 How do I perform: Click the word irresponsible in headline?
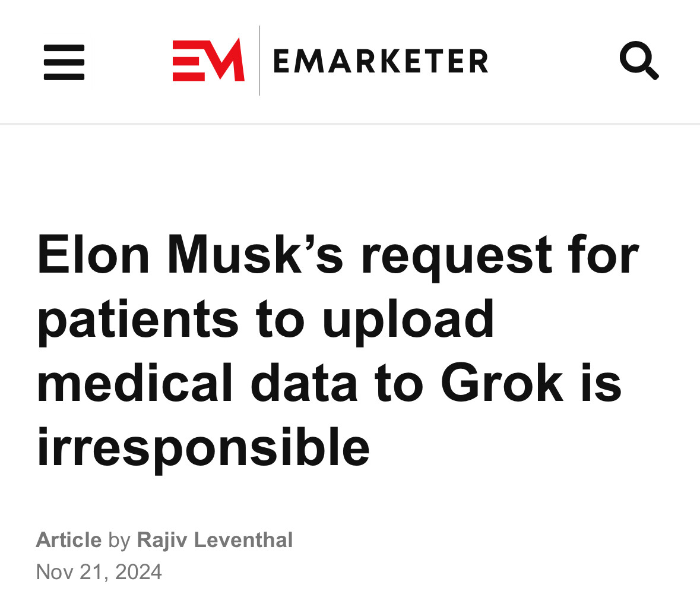point(204,448)
